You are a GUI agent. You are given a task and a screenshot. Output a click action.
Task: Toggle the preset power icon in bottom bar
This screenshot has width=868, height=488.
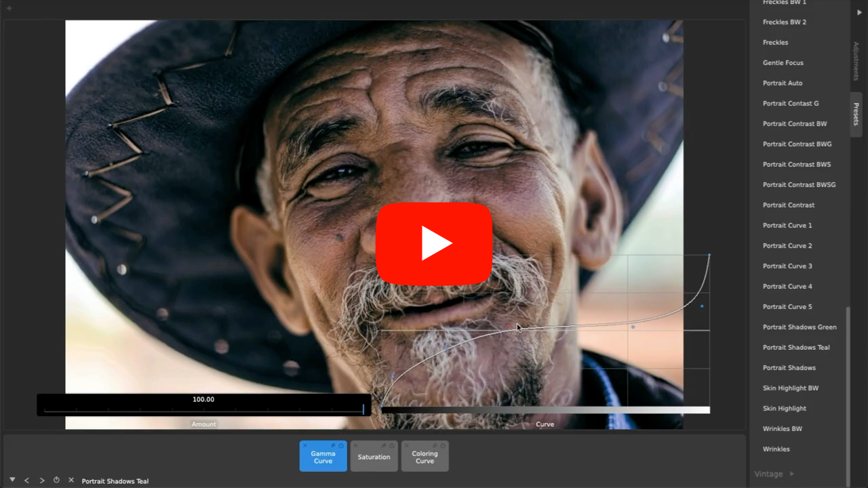point(56,480)
